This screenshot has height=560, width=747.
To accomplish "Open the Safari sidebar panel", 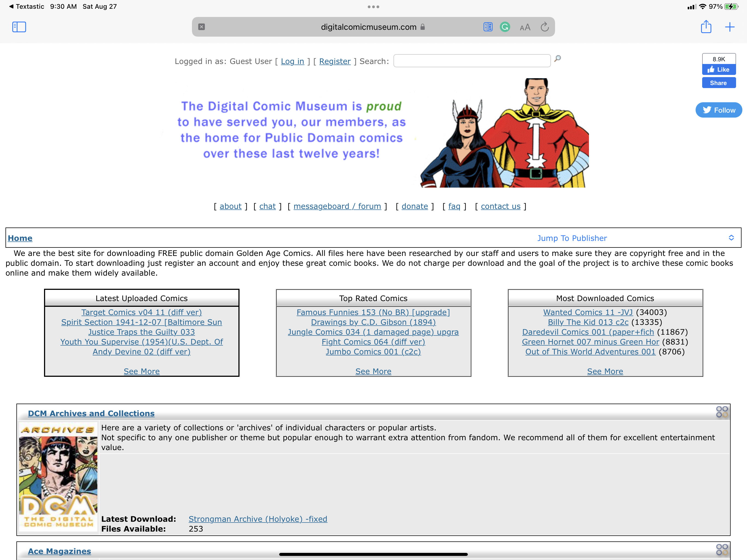I will click(x=19, y=27).
